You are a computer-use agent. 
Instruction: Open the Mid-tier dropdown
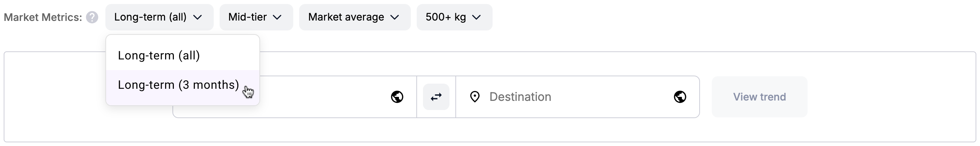(x=256, y=17)
